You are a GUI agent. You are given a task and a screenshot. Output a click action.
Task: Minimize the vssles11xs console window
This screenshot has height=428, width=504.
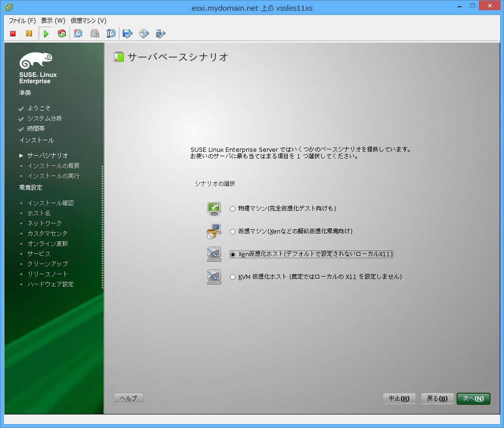click(x=460, y=6)
